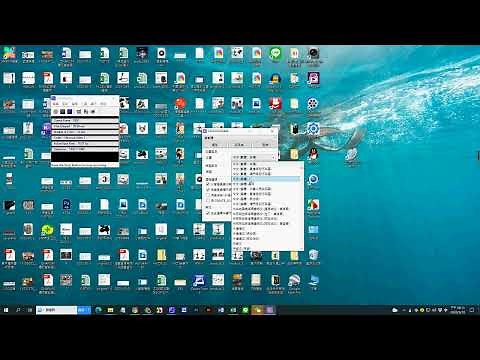
Task: Choose the first option in the open dropdown list
Action: pos(266,164)
